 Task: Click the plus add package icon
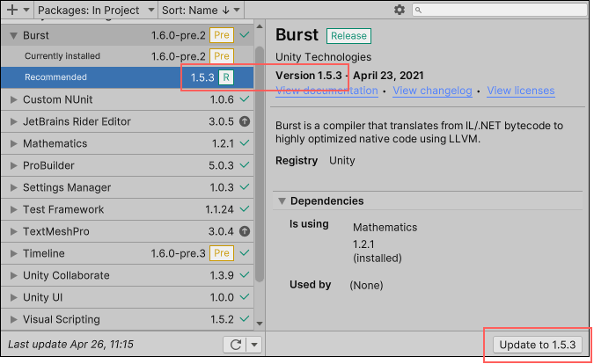12,10
